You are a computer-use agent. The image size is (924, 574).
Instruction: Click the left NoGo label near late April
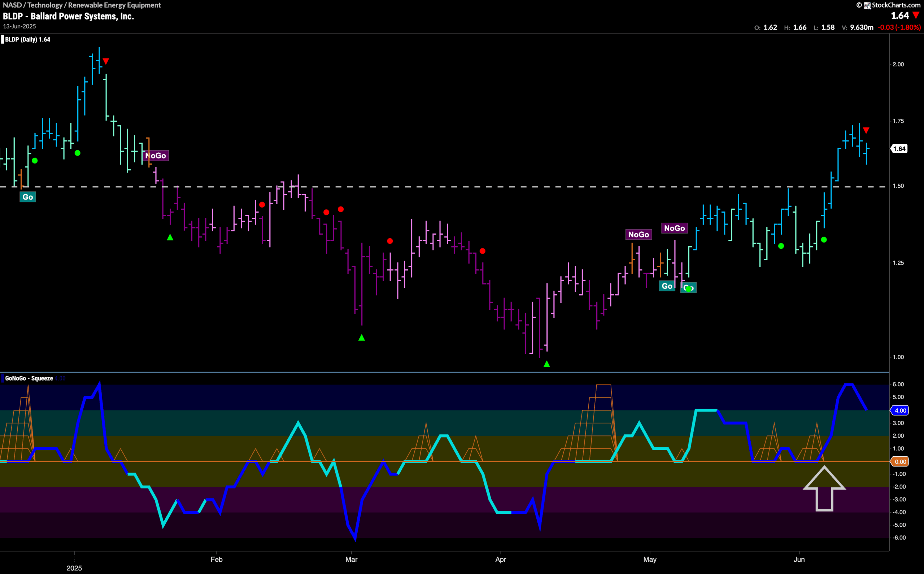click(x=638, y=235)
